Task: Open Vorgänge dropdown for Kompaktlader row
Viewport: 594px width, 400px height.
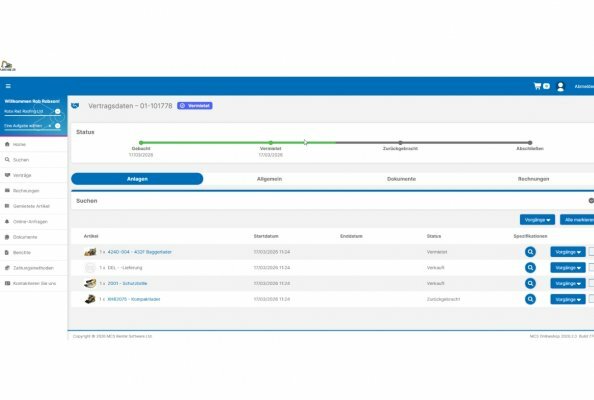Action: click(568, 299)
